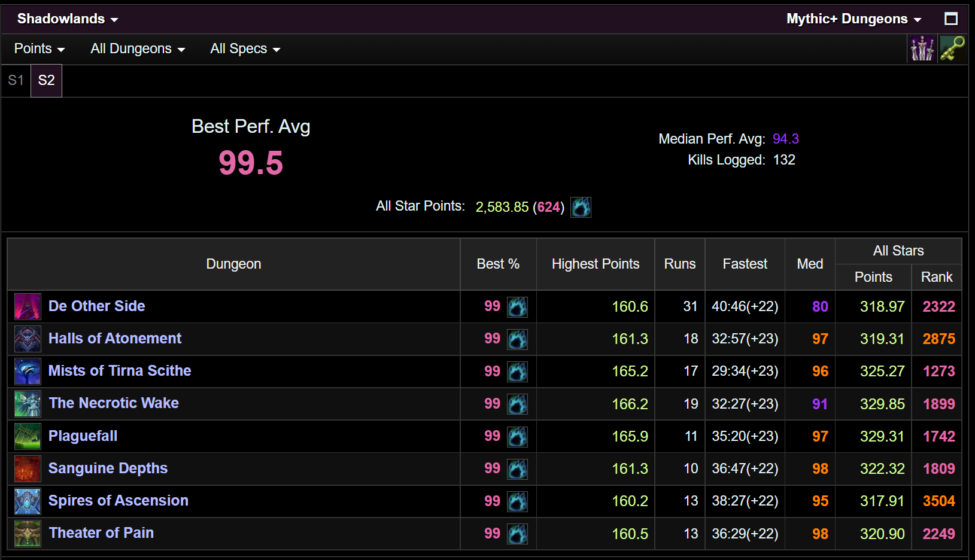
Task: Click spec icon in Mists of Tirna Scithe row
Action: [x=517, y=372]
